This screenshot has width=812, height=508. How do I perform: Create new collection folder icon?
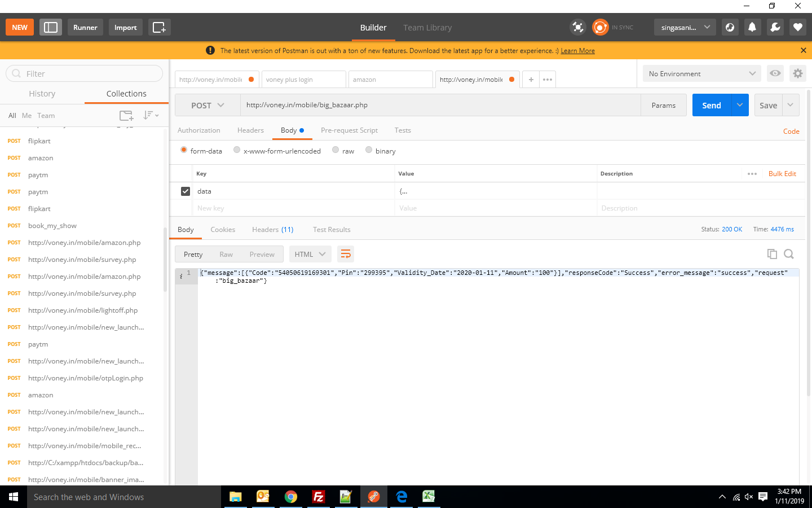coord(126,115)
